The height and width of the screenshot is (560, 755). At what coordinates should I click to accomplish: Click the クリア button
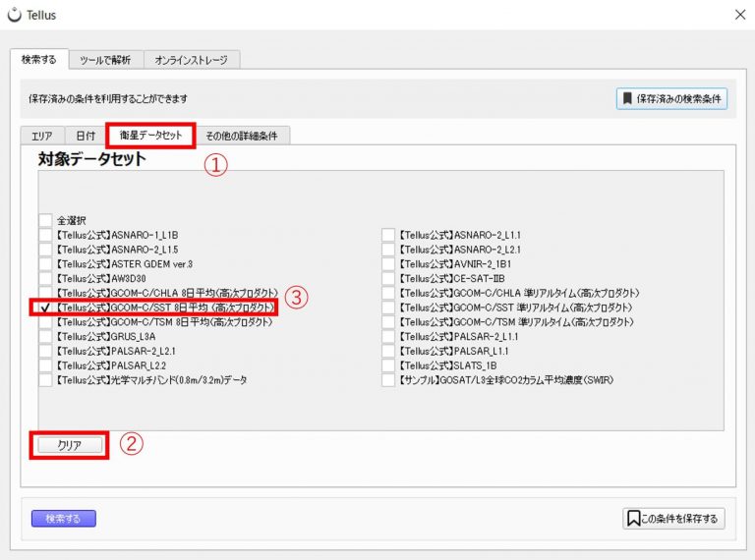pos(71,445)
